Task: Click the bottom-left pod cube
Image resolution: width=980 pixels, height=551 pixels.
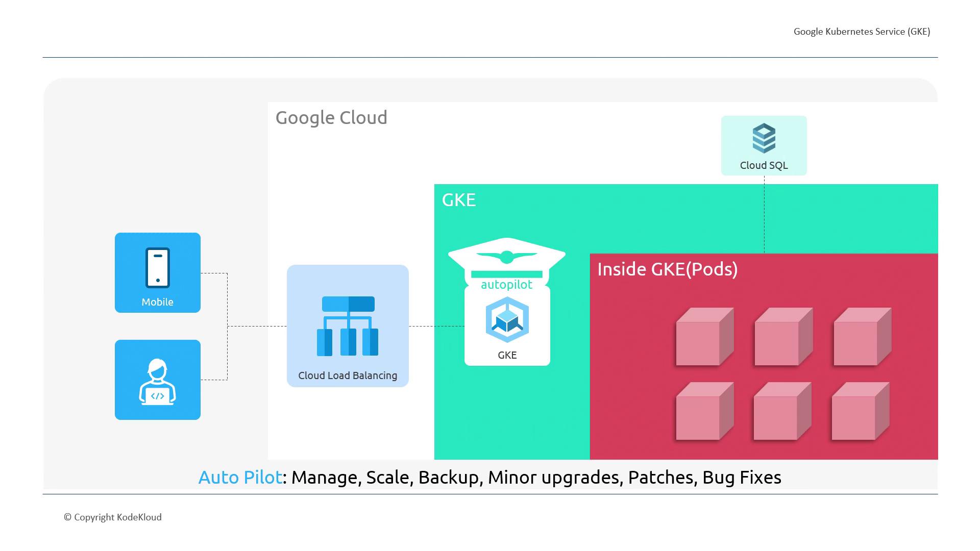Action: pos(704,411)
